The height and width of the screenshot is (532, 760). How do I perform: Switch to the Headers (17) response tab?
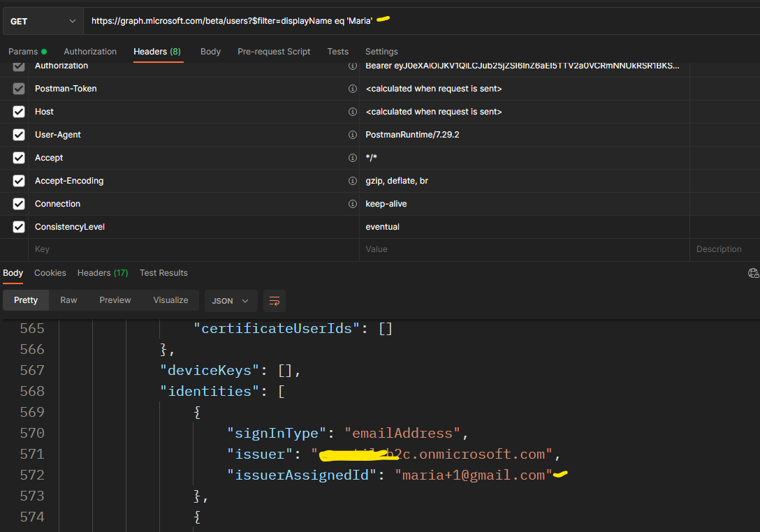pos(103,273)
